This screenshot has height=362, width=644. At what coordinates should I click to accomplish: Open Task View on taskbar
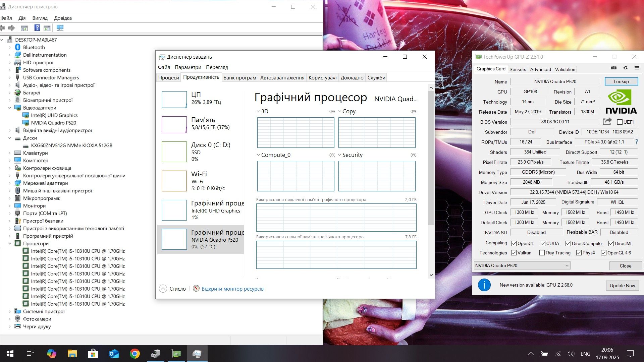point(30,354)
